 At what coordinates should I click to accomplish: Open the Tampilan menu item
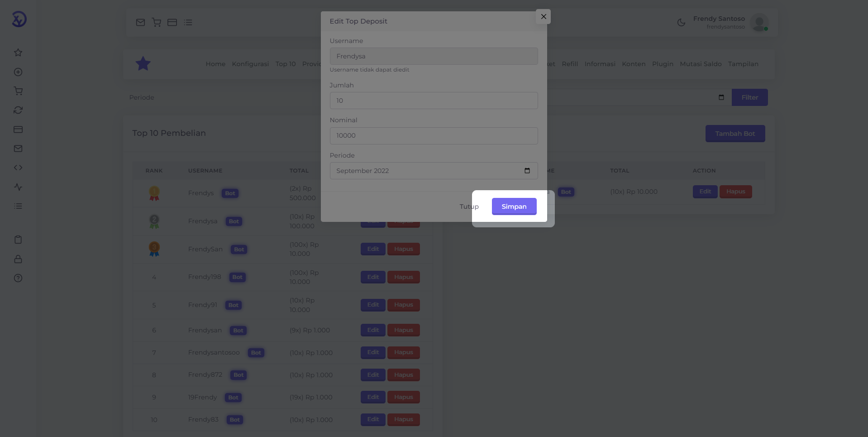[743, 64]
